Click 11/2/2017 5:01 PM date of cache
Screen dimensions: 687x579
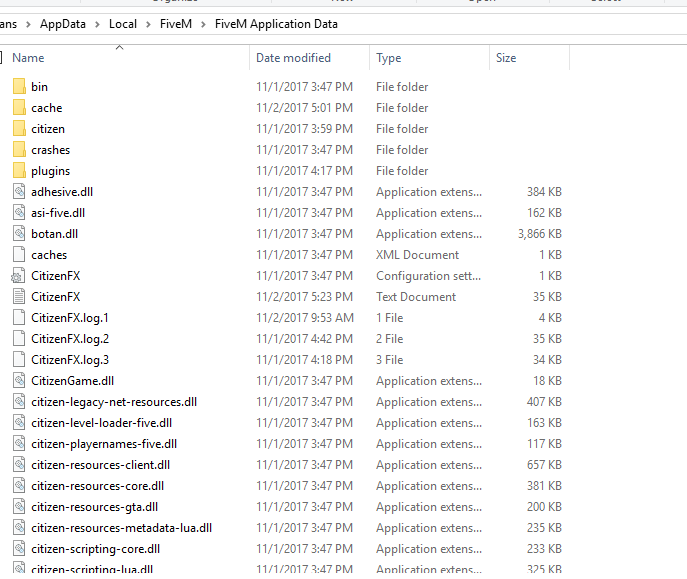305,108
